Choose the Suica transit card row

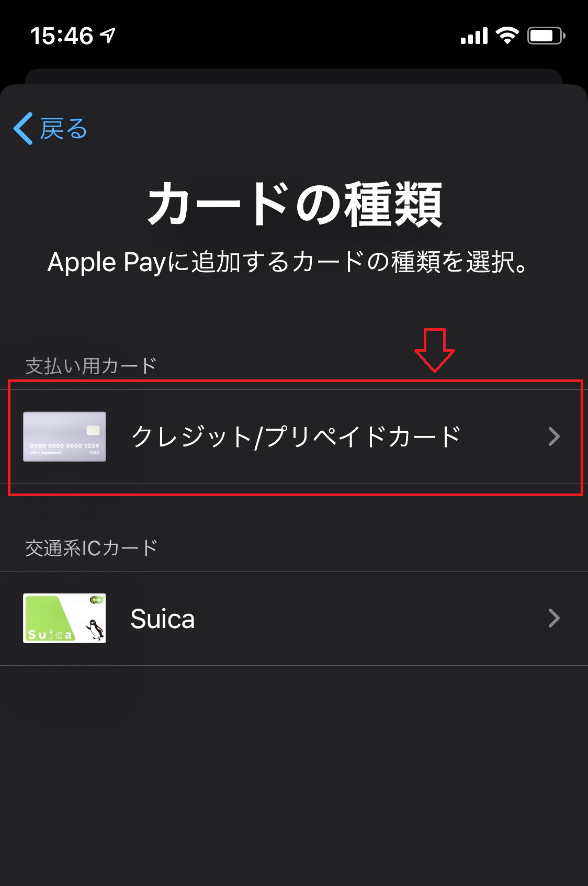click(294, 618)
